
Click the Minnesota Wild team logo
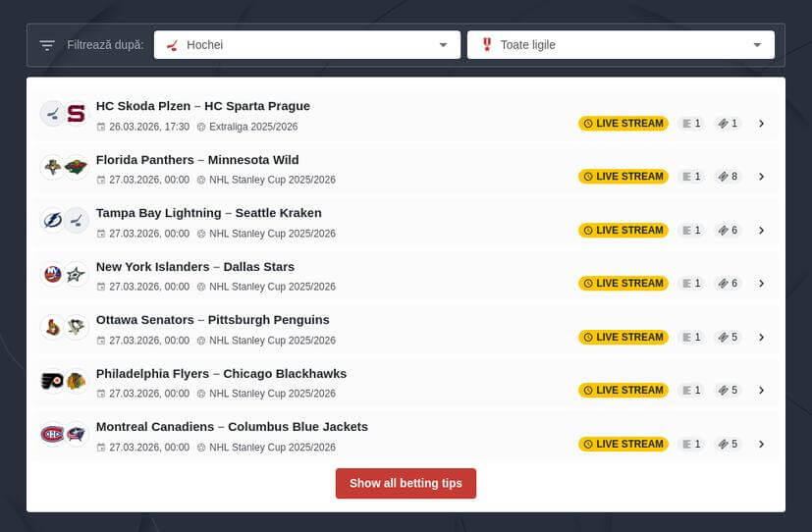[77, 168]
